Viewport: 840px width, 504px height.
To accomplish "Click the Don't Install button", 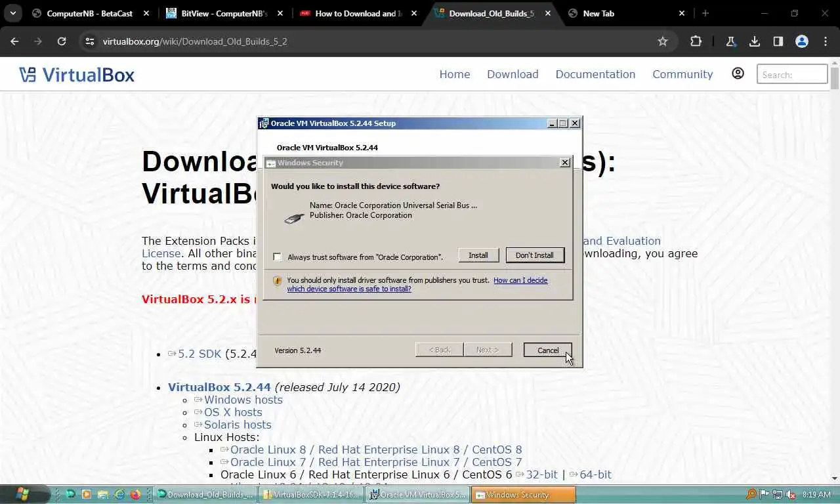I will point(535,255).
